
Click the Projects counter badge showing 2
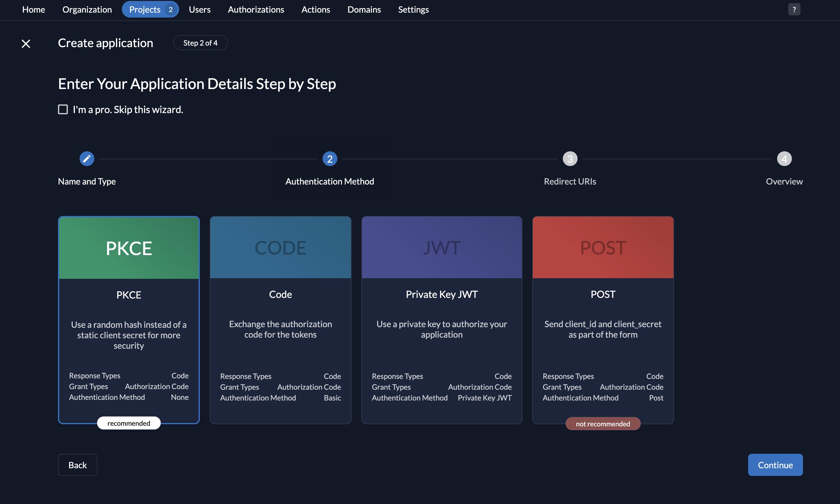171,9
